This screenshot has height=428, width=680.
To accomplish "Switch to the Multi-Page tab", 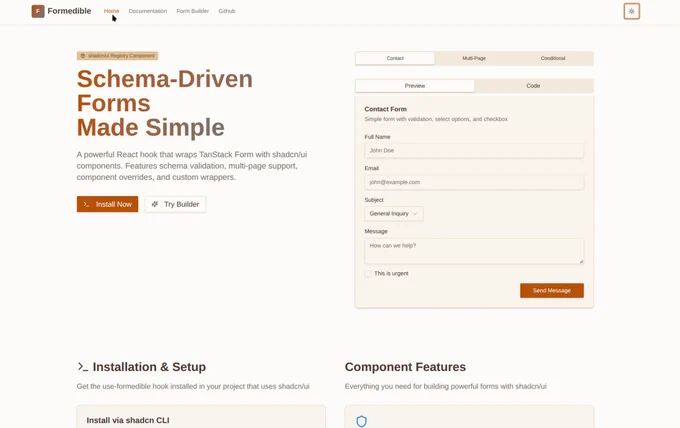I will click(474, 58).
